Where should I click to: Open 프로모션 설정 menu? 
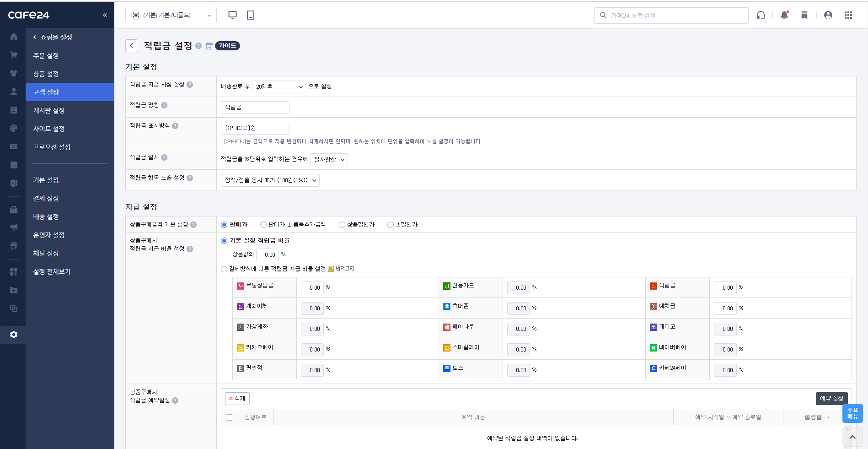click(x=52, y=147)
